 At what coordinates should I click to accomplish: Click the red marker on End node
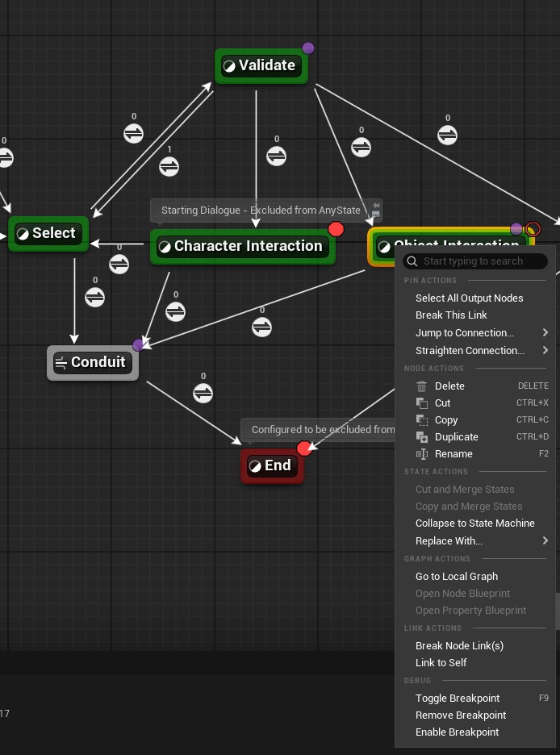(x=304, y=448)
